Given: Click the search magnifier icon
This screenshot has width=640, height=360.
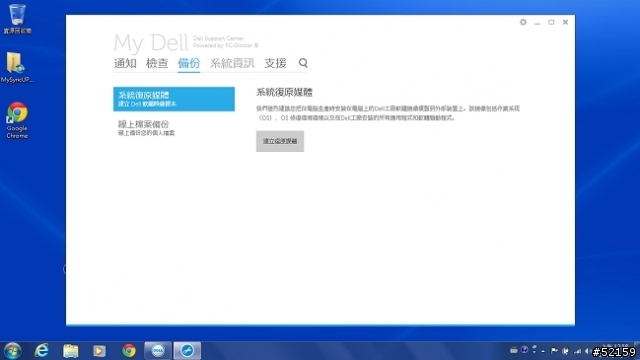Looking at the screenshot, I should click(303, 63).
